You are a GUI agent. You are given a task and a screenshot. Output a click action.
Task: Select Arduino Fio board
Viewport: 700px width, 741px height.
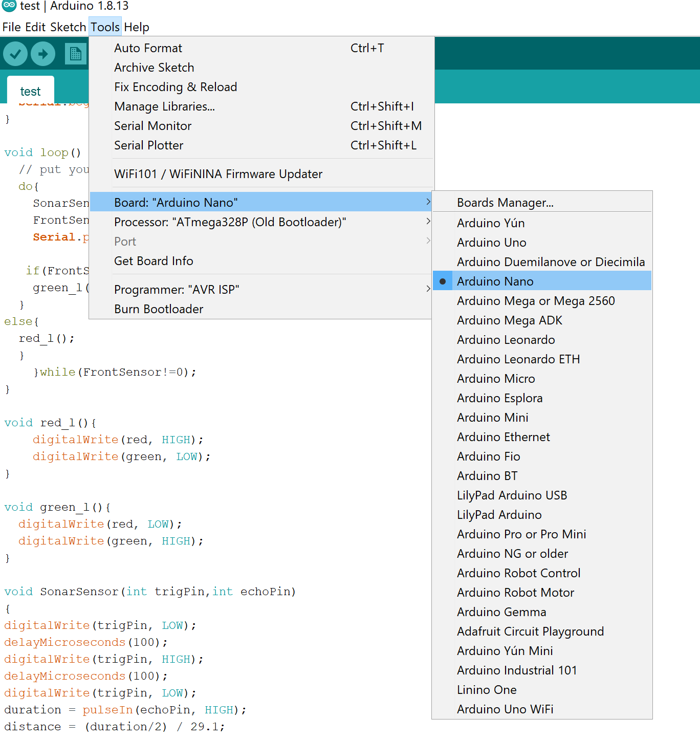pyautogui.click(x=542, y=456)
